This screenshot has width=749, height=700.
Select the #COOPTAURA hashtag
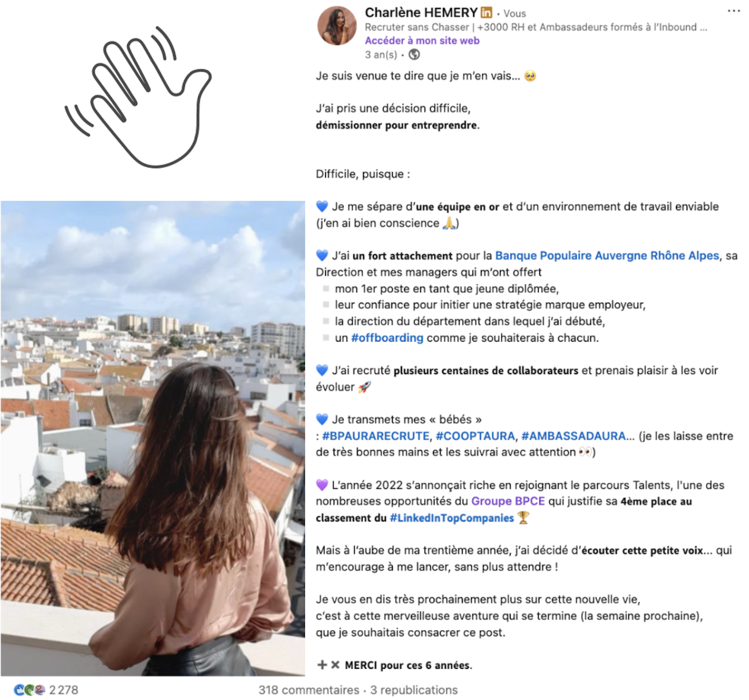tap(475, 436)
